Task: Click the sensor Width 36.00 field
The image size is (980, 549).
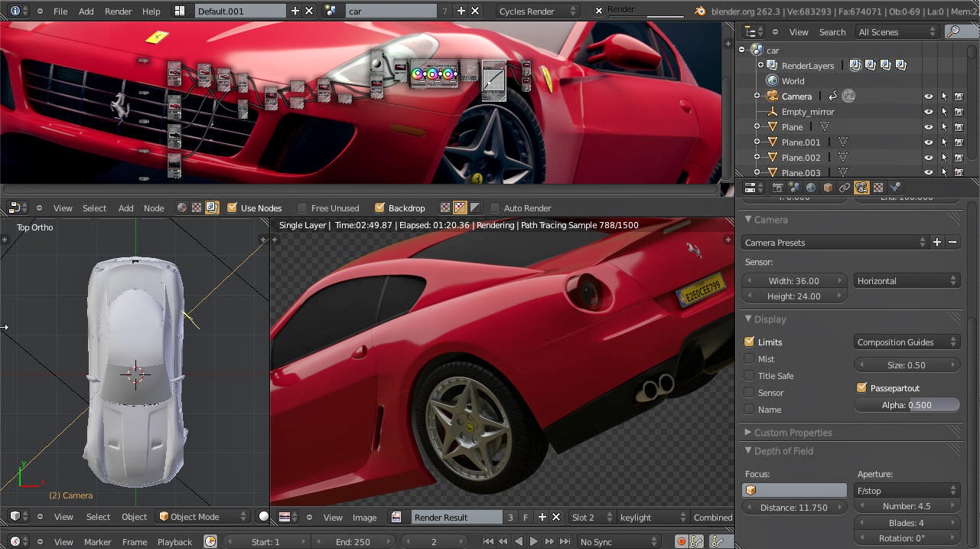Action: pyautogui.click(x=794, y=280)
